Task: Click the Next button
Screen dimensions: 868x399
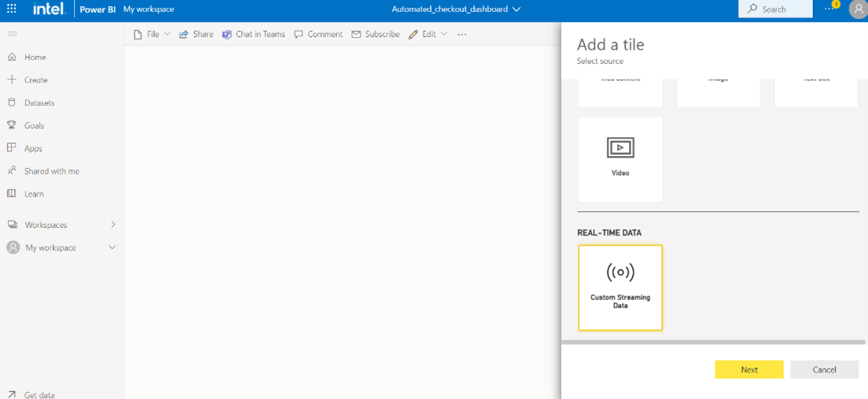Action: coord(749,370)
